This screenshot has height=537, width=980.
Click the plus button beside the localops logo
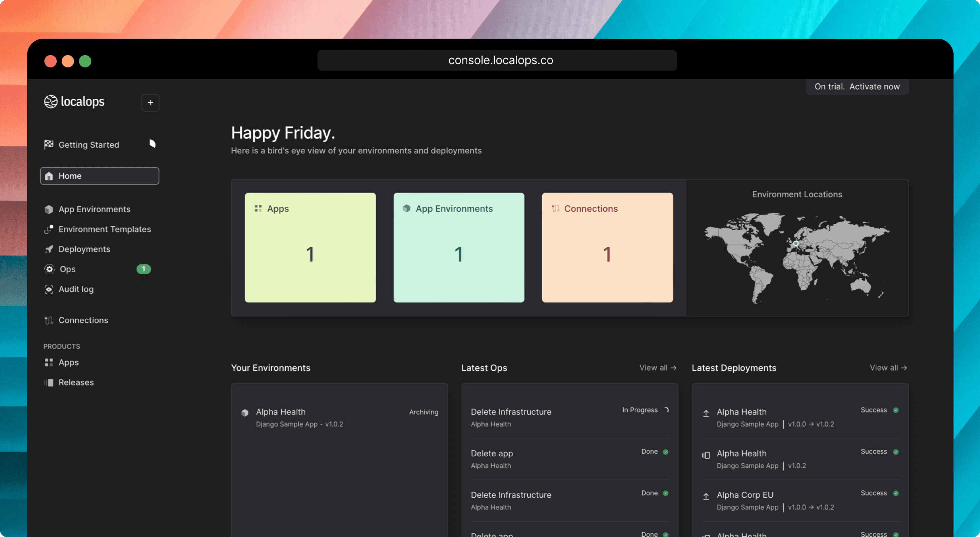[x=150, y=103]
